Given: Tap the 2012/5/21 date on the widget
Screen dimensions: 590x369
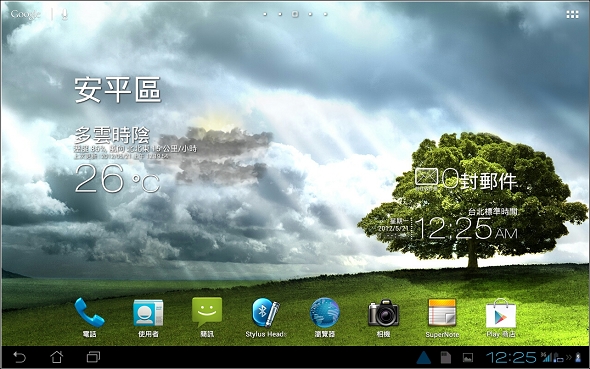Looking at the screenshot, I should point(393,229).
